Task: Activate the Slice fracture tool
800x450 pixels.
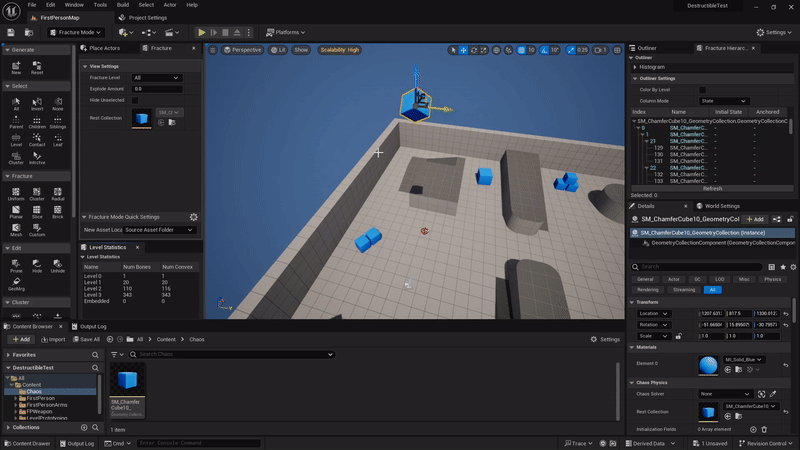Action: [x=37, y=212]
